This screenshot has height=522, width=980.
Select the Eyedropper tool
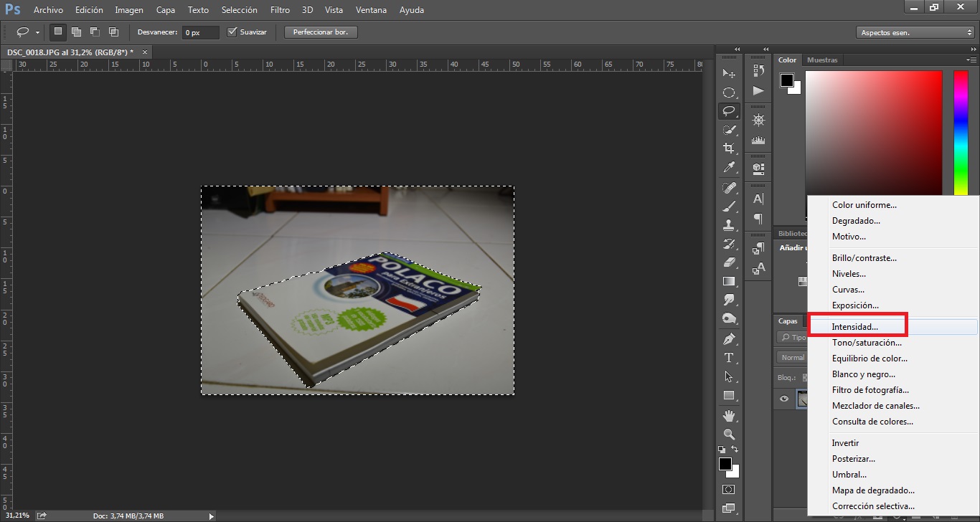[x=729, y=167]
